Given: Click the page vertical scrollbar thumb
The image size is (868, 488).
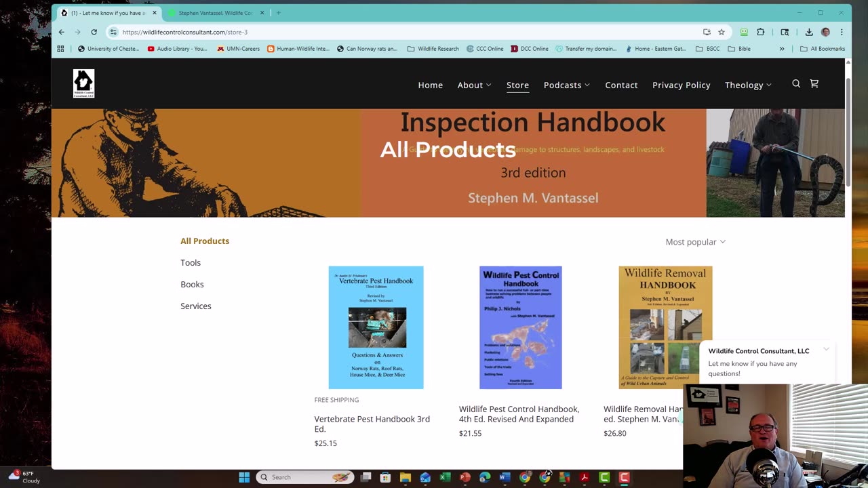Looking at the screenshot, I should point(848,131).
